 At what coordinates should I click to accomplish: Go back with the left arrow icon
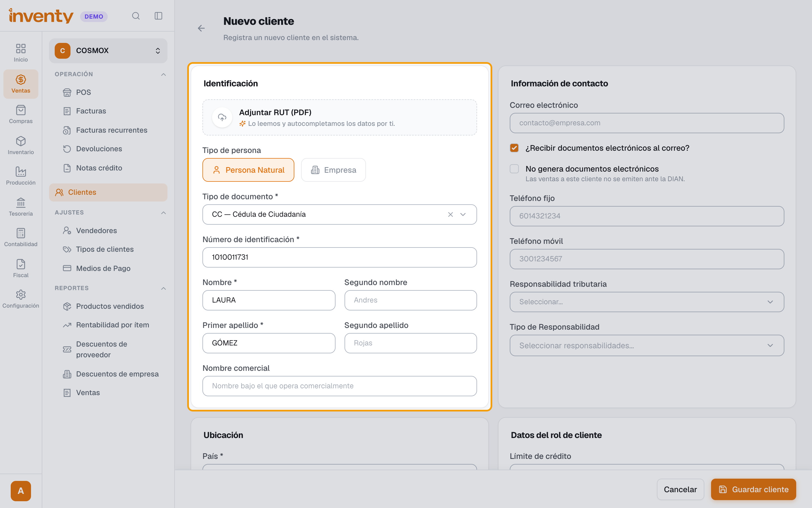point(201,28)
